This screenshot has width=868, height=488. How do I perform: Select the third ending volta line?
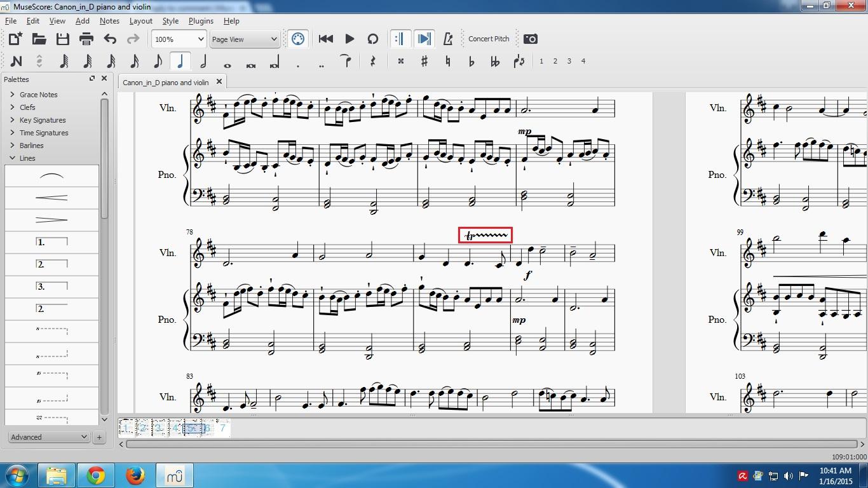pyautogui.click(x=51, y=287)
